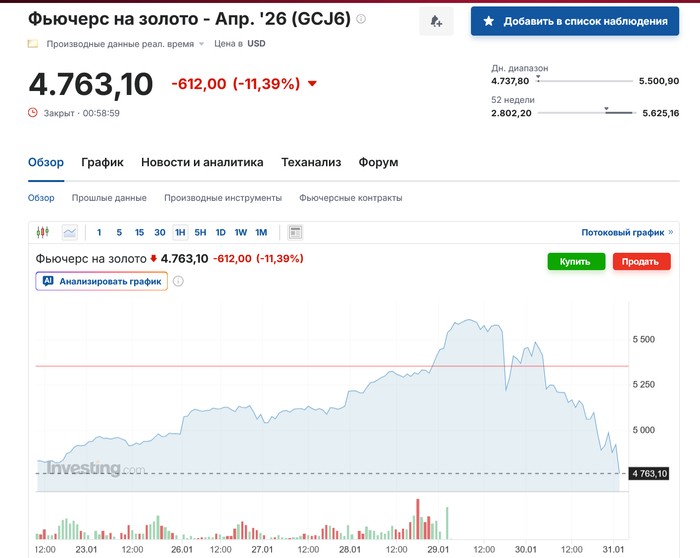
Task: Expand Производные данные реал. время dropdown
Action: (201, 44)
